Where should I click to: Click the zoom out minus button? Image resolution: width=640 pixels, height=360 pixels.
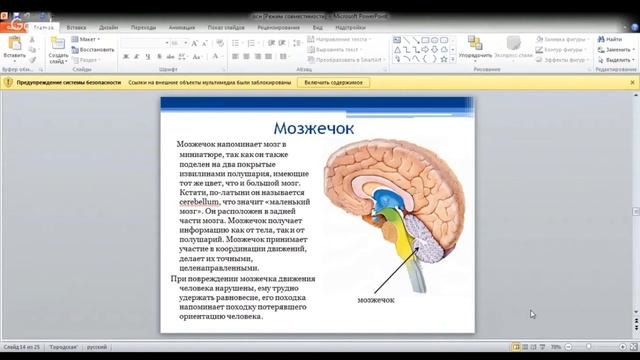point(568,347)
